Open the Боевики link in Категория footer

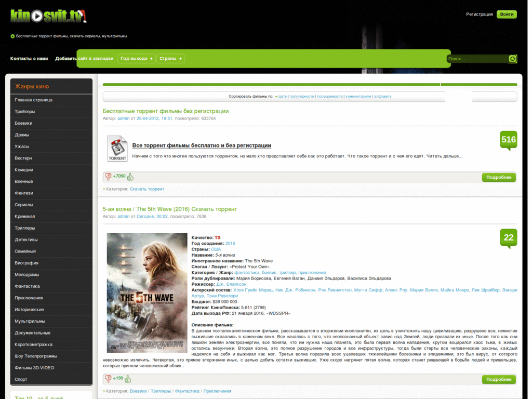[x=138, y=391]
